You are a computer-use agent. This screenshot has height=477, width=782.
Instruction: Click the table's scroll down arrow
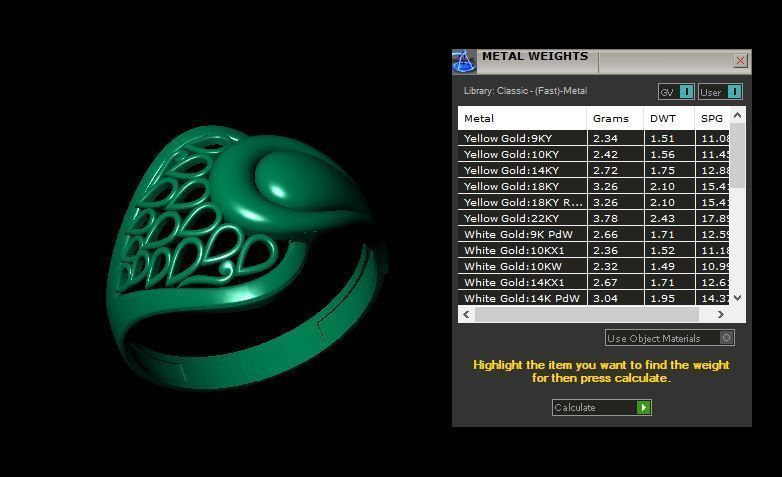[x=738, y=298]
